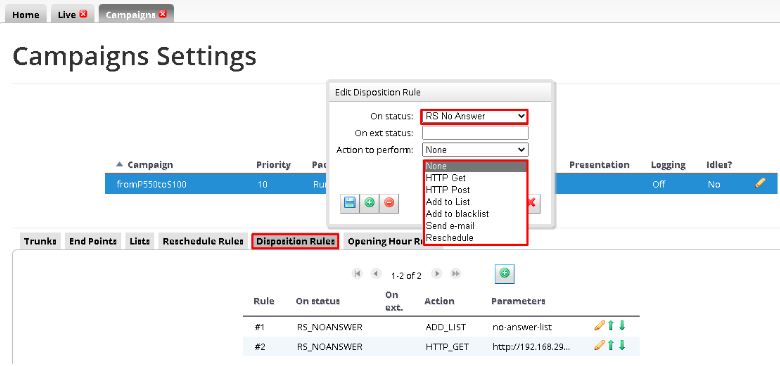Edit the fromP550to5100 campaign with the pencil icon
This screenshot has width=780, height=366.
coord(760,183)
